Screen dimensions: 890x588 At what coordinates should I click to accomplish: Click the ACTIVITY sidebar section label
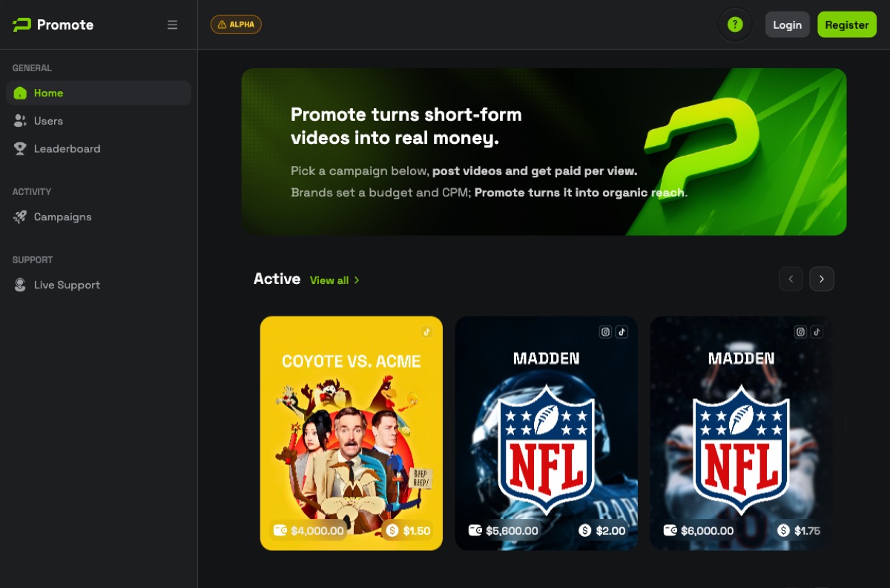[x=32, y=192]
